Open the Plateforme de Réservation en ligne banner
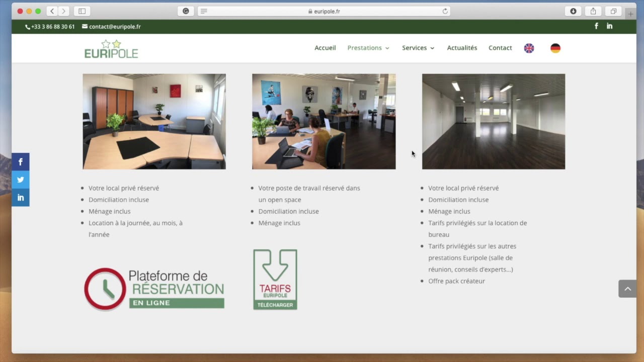 pyautogui.click(x=154, y=289)
